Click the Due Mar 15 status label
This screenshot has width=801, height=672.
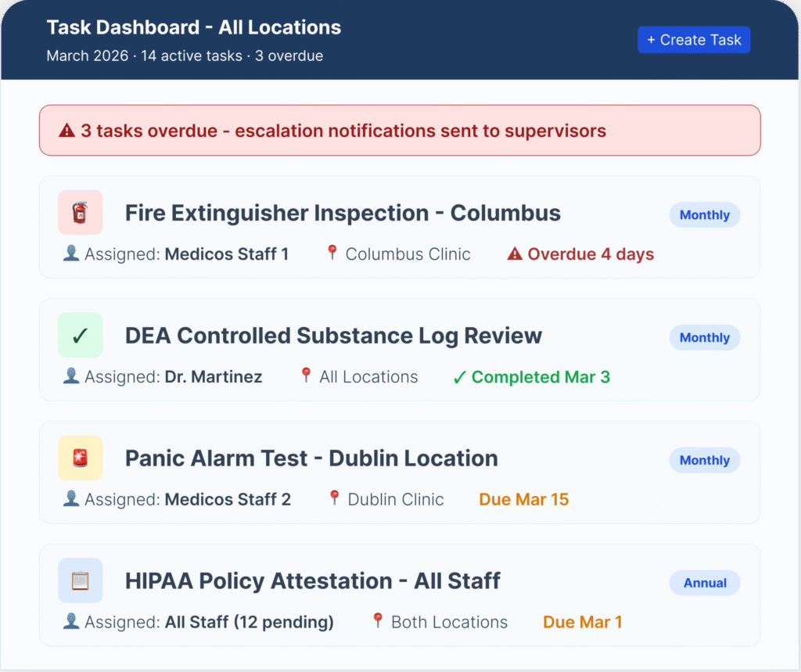[x=523, y=499]
